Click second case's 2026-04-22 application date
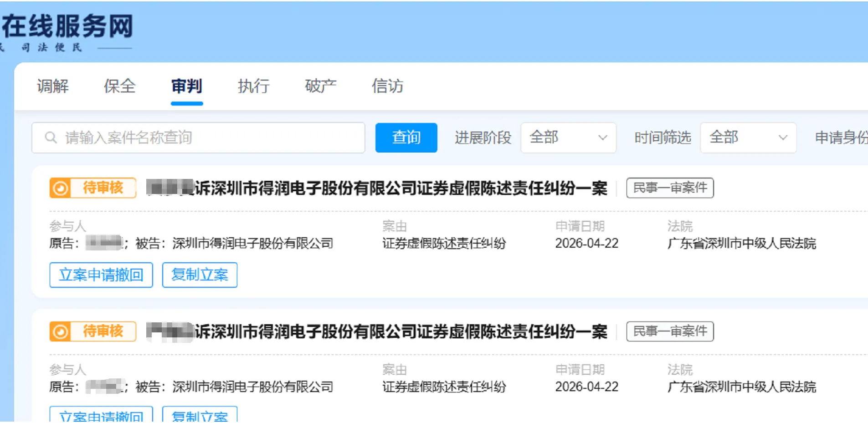Image resolution: width=868 pixels, height=423 pixels. click(x=586, y=387)
